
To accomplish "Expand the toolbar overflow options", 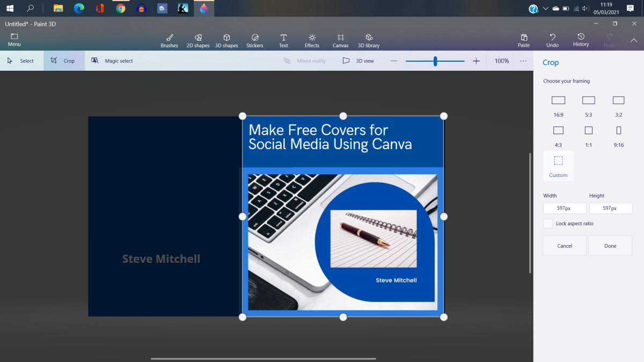I will click(523, 61).
